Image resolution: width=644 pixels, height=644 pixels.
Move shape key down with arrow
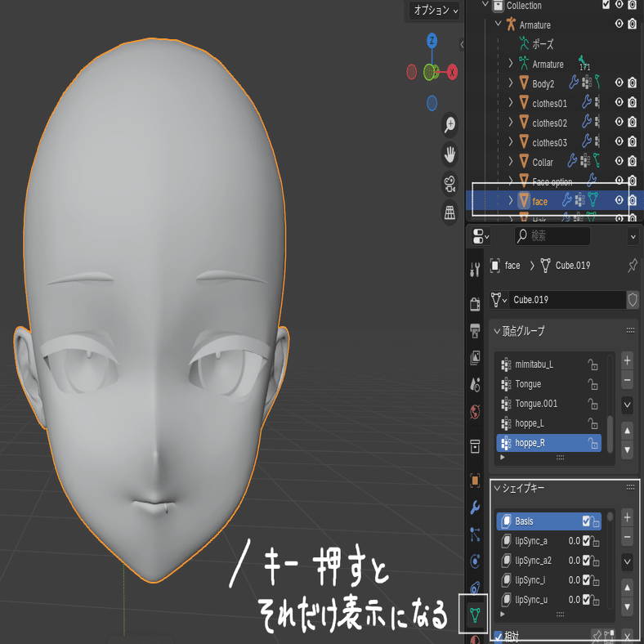pos(627,606)
